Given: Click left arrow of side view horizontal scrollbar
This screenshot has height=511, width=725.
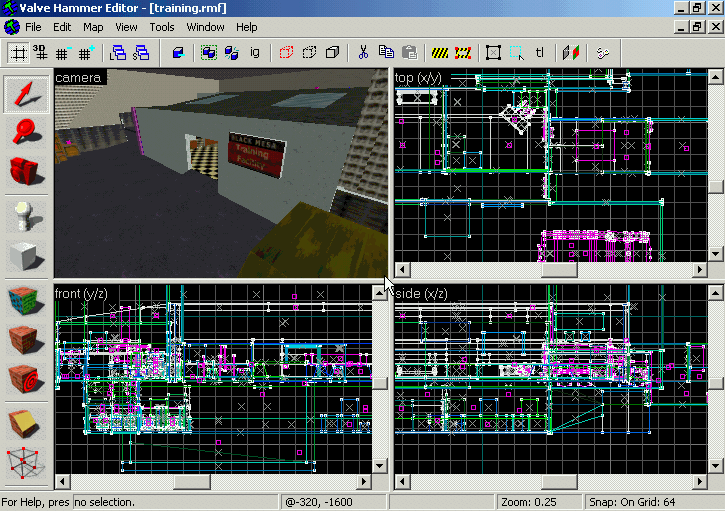Looking at the screenshot, I should point(402,482).
